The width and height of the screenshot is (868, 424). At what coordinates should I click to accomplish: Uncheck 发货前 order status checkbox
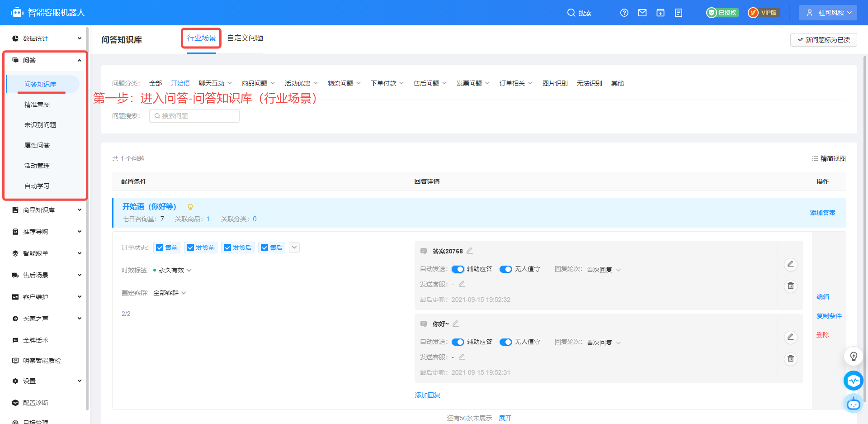click(190, 248)
